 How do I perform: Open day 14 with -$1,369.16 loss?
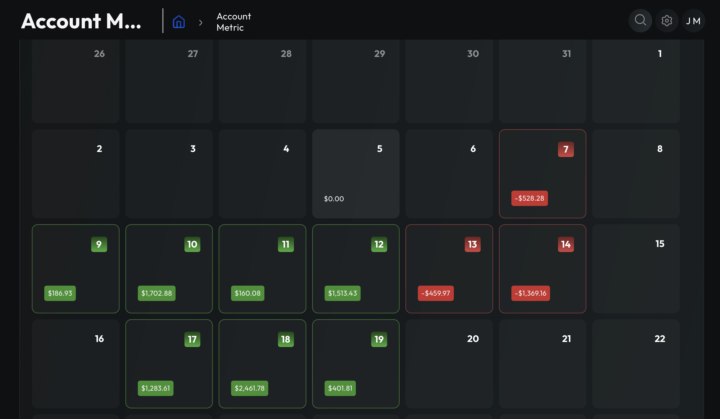coord(542,268)
